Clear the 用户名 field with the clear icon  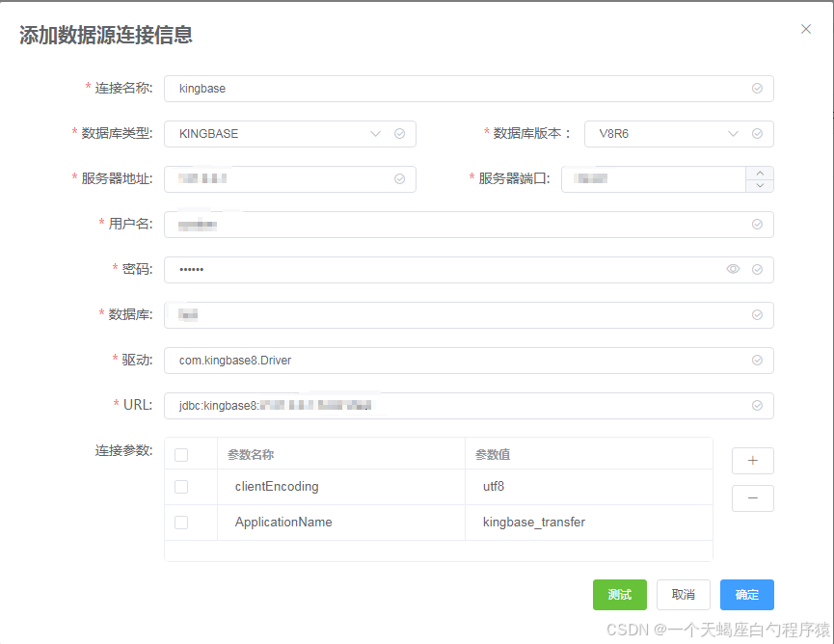(757, 225)
